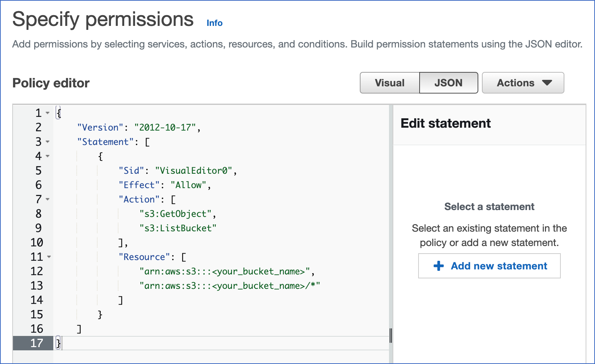Click the Edit statement panel heading
The width and height of the screenshot is (595, 364).
coord(446,123)
